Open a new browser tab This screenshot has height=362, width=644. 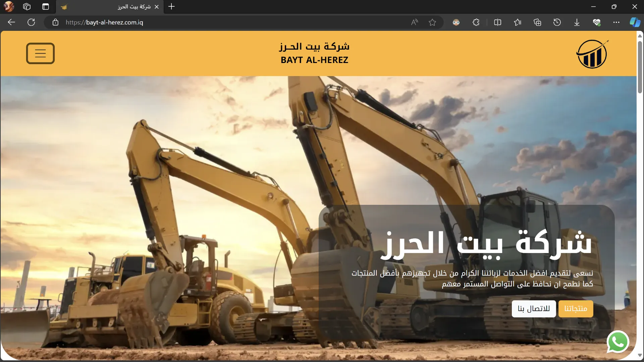pos(171,7)
